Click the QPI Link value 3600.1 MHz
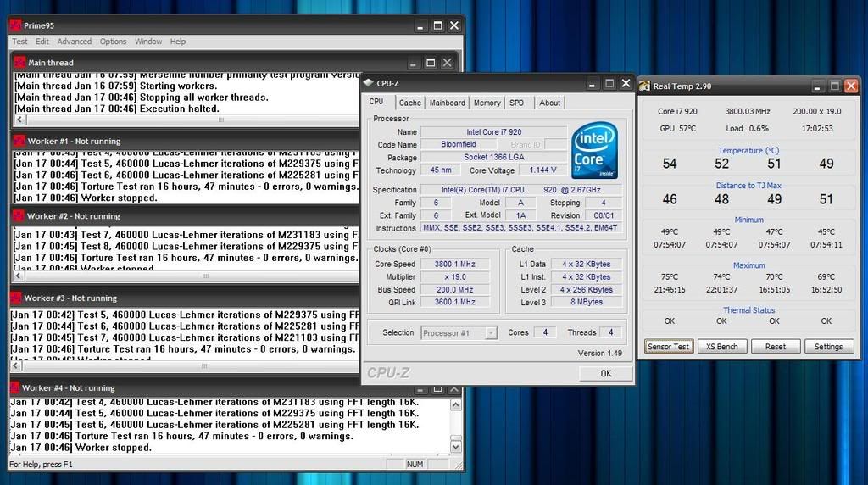The height and width of the screenshot is (485, 868). [x=454, y=302]
